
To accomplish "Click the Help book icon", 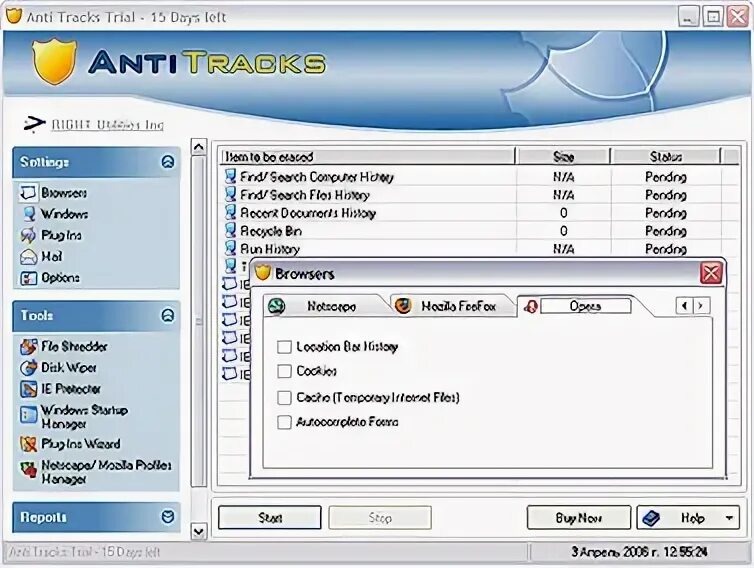I will [651, 518].
